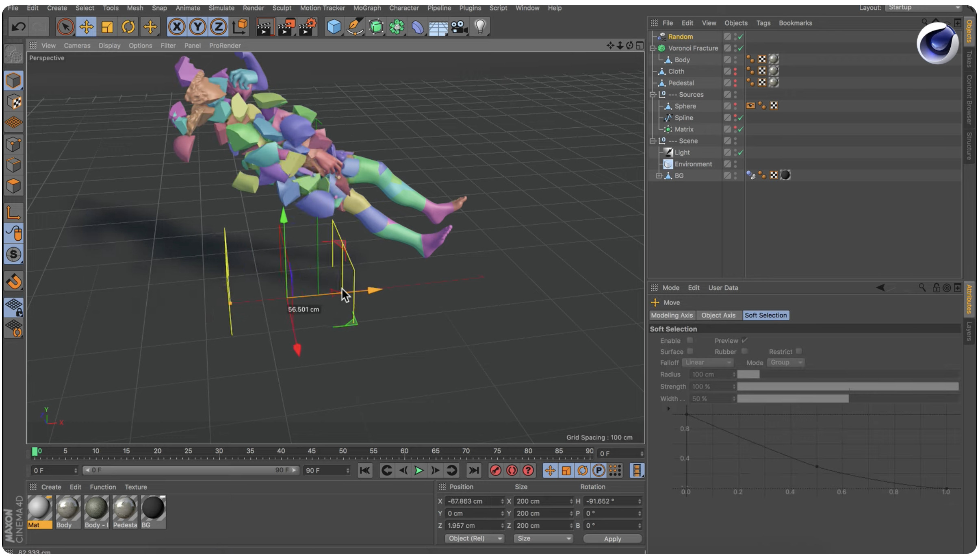Select the Move tool in the toolbar

pos(86,26)
